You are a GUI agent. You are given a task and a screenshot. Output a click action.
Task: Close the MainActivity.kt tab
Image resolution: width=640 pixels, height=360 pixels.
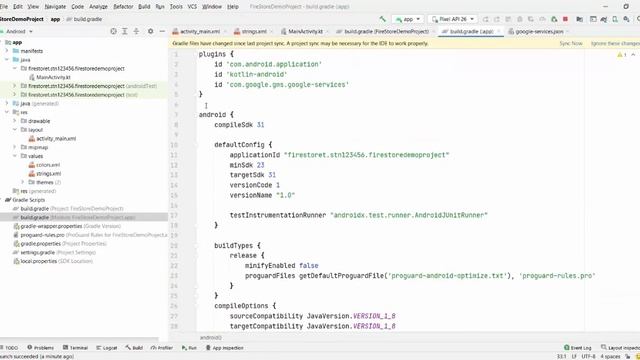327,31
